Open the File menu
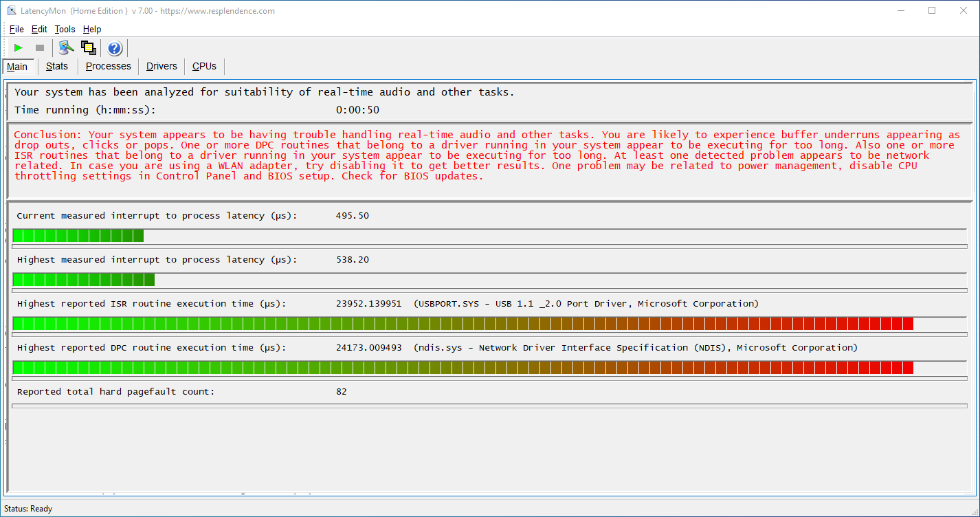This screenshot has height=517, width=980. 16,29
